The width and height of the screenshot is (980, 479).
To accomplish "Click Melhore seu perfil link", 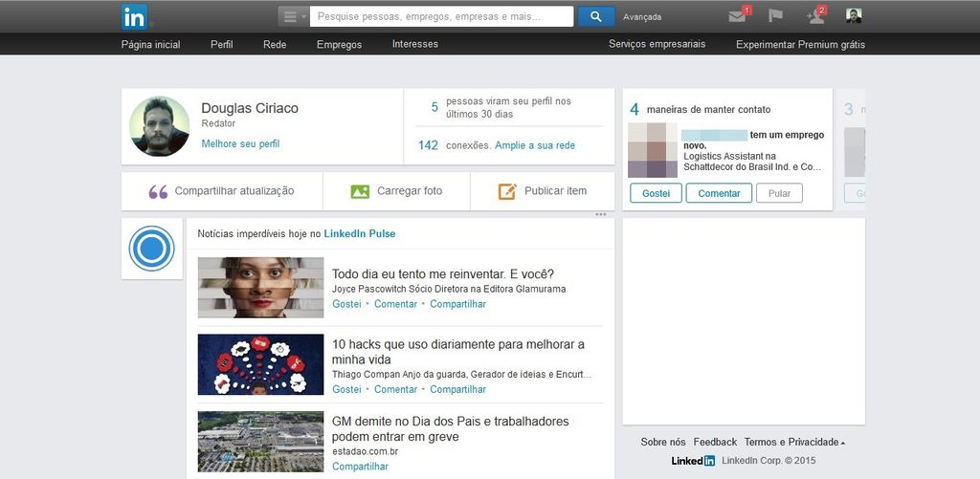I will (240, 143).
